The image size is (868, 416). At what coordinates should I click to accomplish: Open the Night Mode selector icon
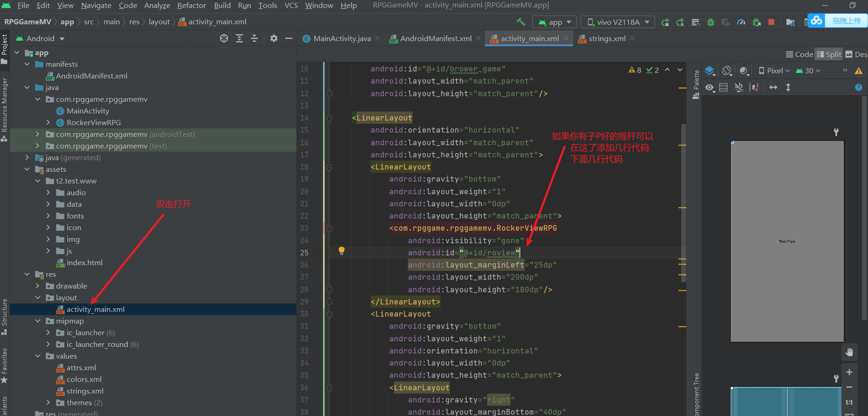point(744,71)
